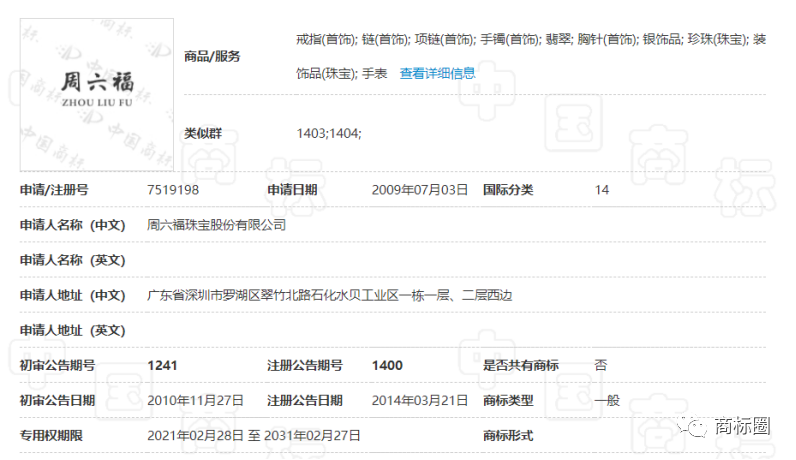Viewport: 796px width, 460px height.
Task: Click the 专用权期限 date range
Action: click(253, 435)
